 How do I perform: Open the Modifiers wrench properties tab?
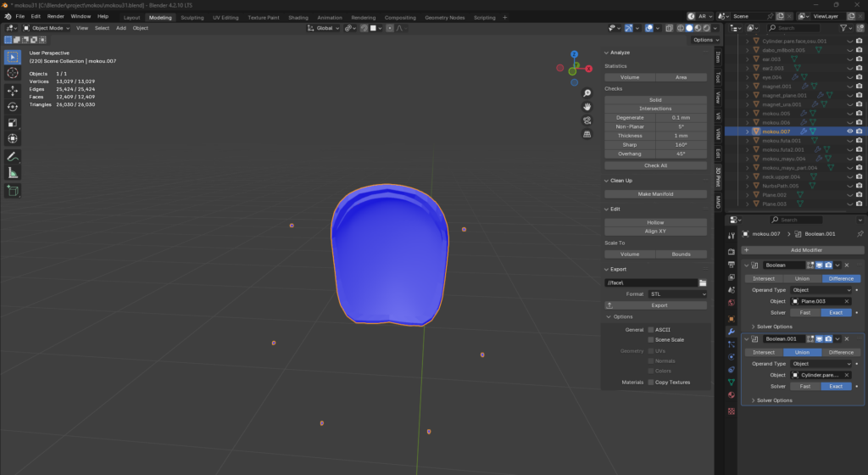pyautogui.click(x=732, y=332)
